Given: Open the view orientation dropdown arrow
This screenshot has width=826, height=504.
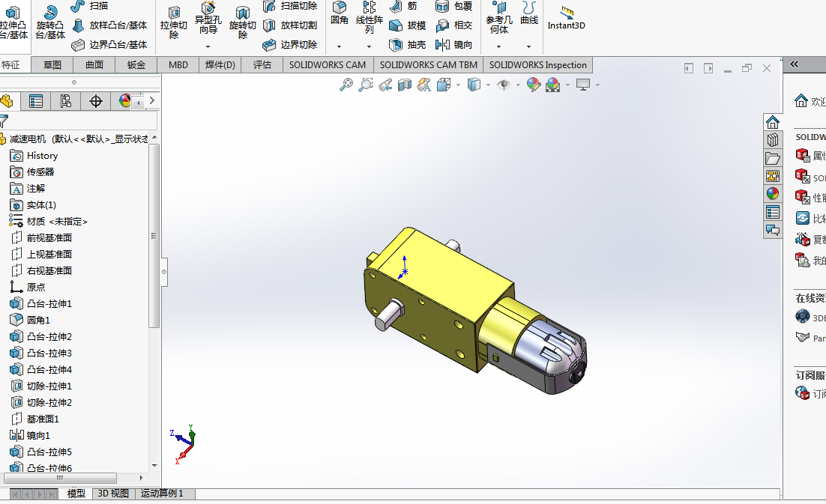Looking at the screenshot, I should 458,85.
